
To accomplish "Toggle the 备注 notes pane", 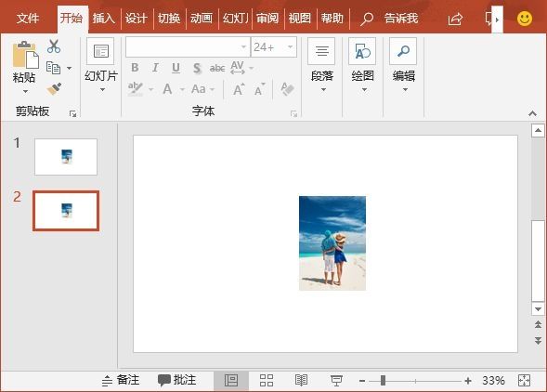I will [x=121, y=380].
